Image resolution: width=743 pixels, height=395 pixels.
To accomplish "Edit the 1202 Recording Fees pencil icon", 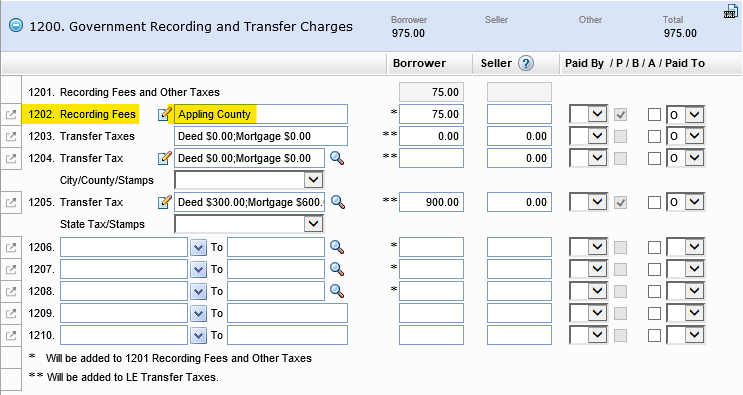I will point(164,114).
